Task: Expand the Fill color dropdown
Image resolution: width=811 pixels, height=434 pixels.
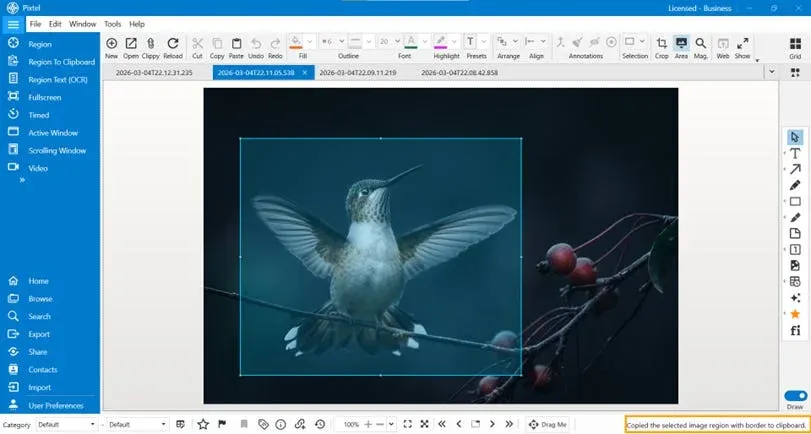Action: click(310, 41)
